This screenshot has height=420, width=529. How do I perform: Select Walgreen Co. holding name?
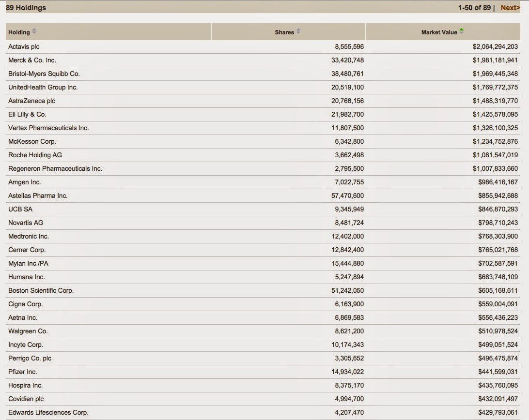click(x=28, y=331)
